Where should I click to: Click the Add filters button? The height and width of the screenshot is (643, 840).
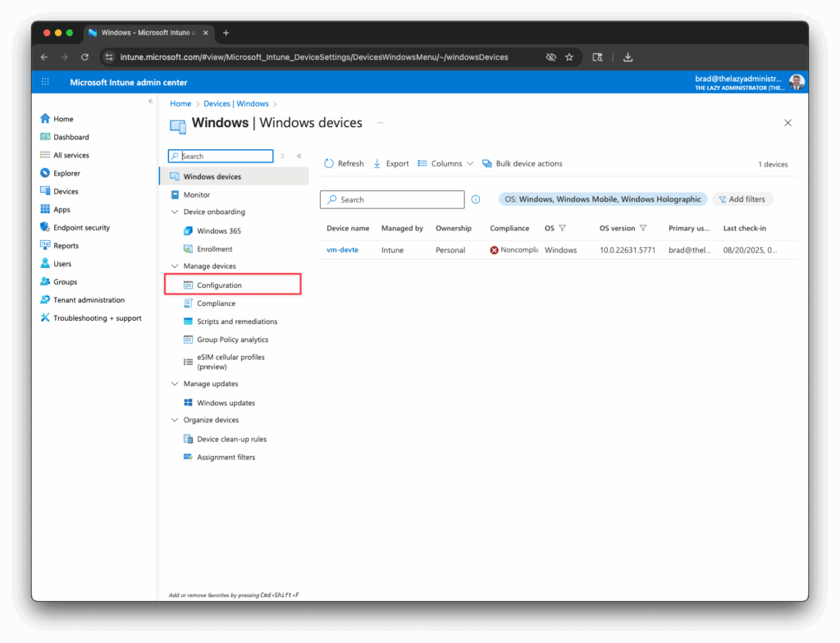tap(742, 198)
